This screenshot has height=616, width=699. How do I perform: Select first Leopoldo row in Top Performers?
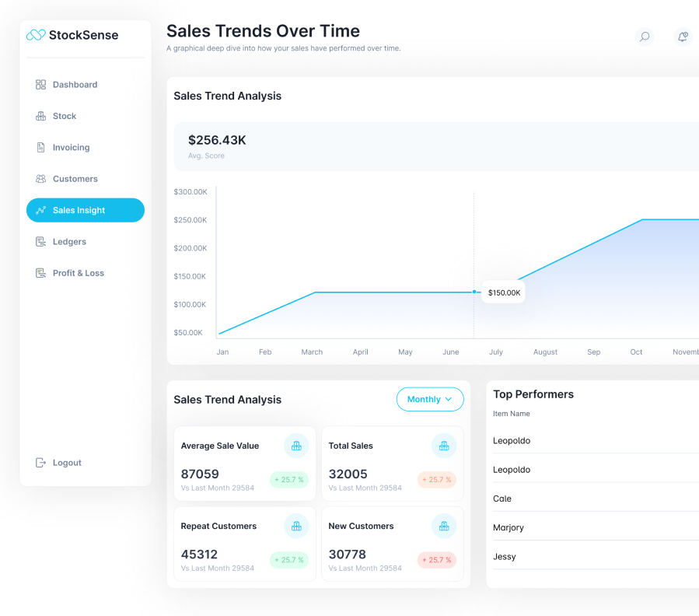(596, 441)
